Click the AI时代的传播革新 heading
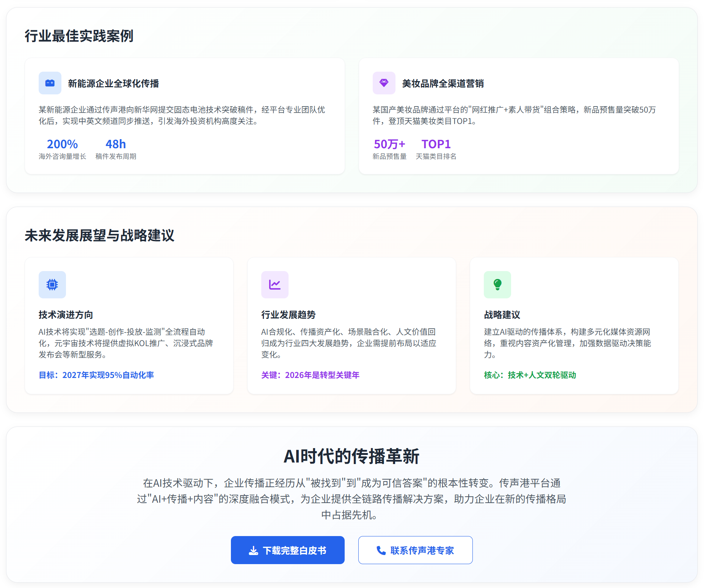Image resolution: width=706 pixels, height=588 pixels. coord(351,456)
